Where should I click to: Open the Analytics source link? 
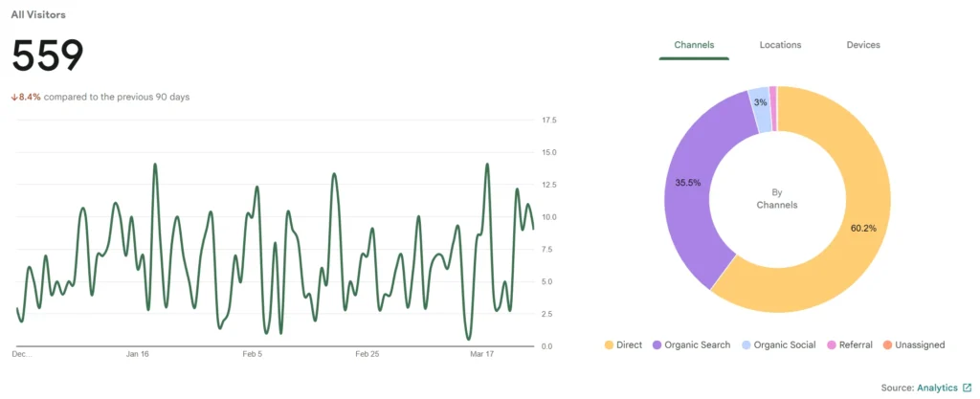[937, 388]
